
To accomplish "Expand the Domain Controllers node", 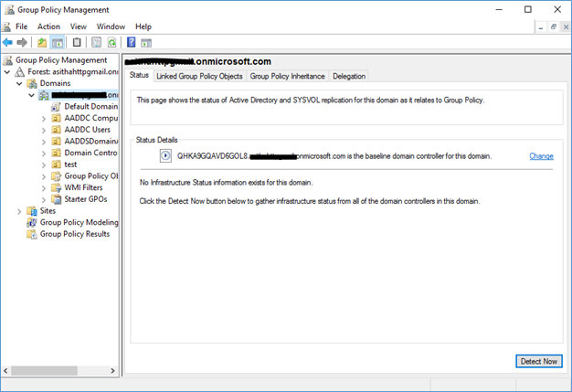I will [x=44, y=154].
